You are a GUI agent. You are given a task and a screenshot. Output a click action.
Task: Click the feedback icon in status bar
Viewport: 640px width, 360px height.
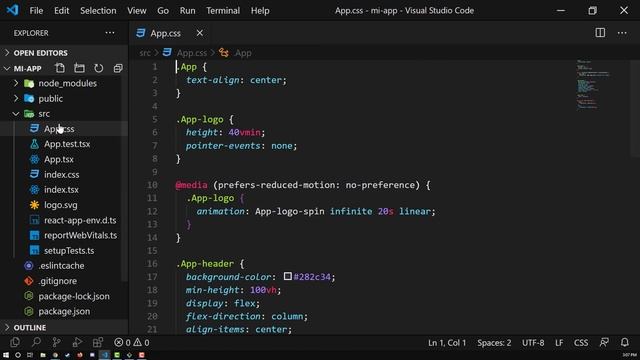coord(604,342)
